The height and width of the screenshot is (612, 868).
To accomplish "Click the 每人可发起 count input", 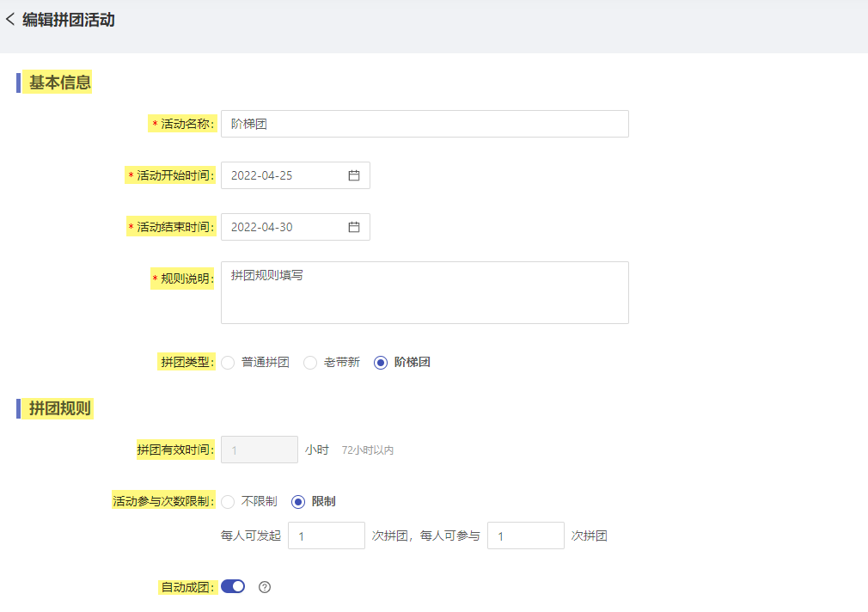I will pos(326,535).
